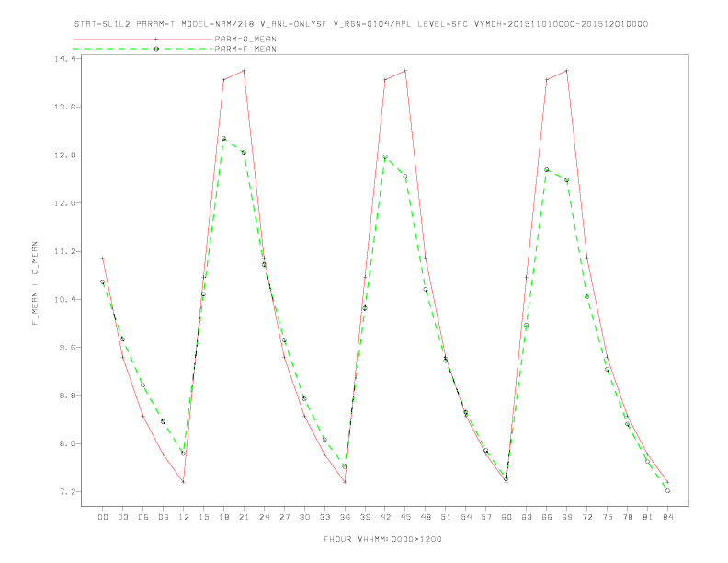This screenshot has width=728, height=563.
Task: Click the x-axis hour label 00
Action: point(103,517)
